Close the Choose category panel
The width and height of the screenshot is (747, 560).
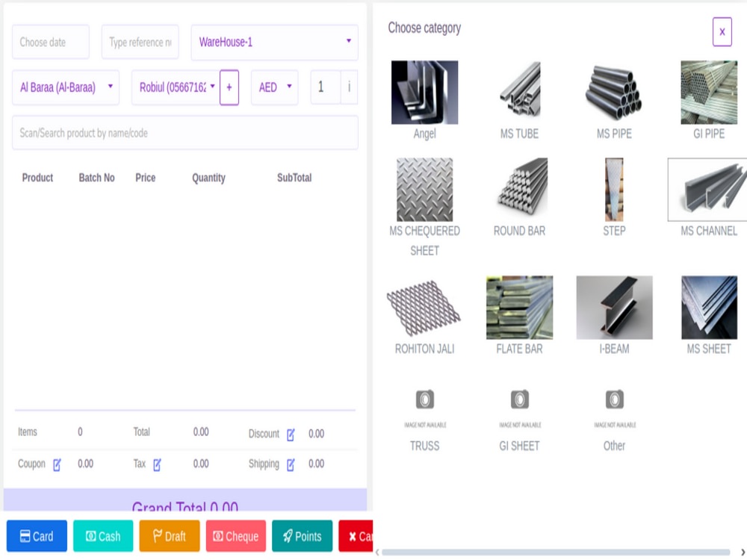click(722, 32)
